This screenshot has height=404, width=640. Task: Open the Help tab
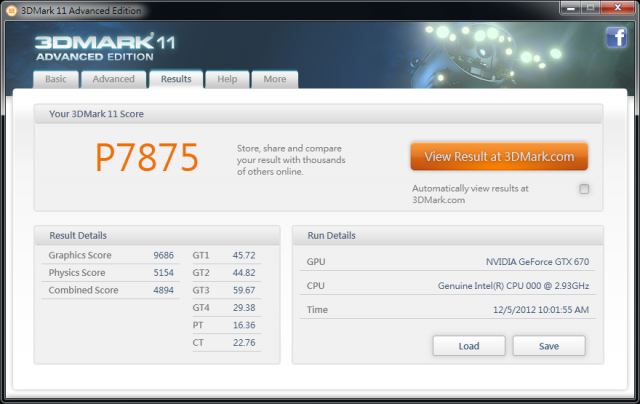[x=227, y=79]
